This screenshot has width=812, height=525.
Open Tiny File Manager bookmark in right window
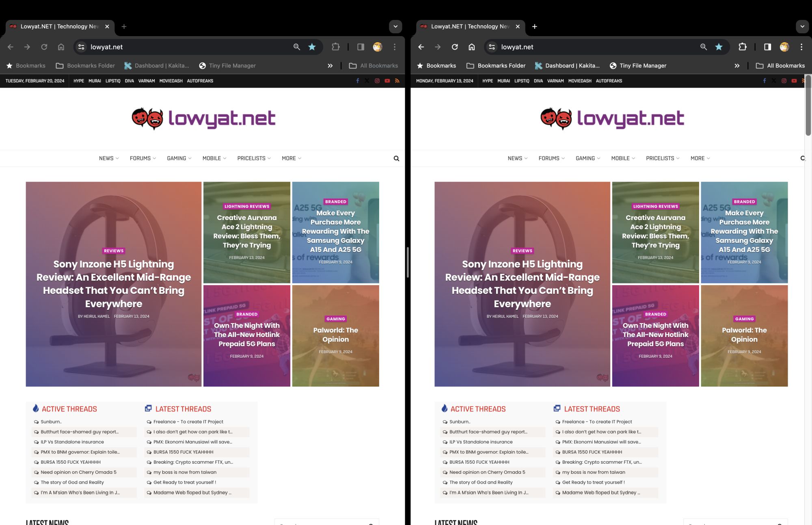tap(638, 65)
